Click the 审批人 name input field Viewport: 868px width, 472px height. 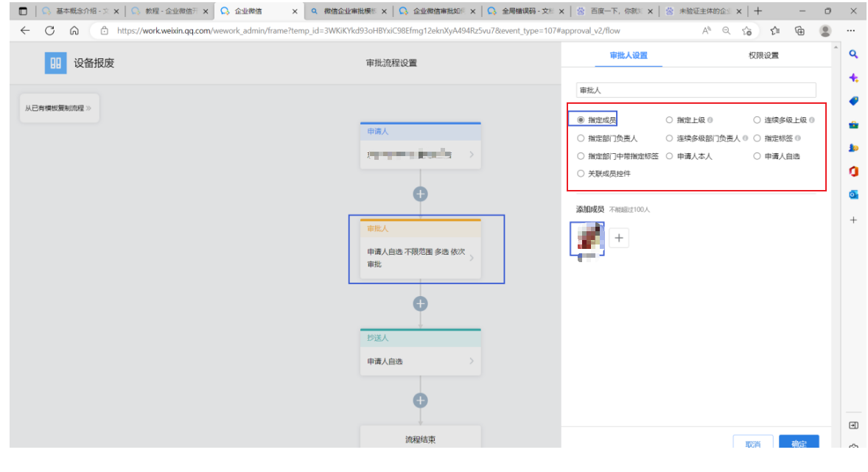696,90
